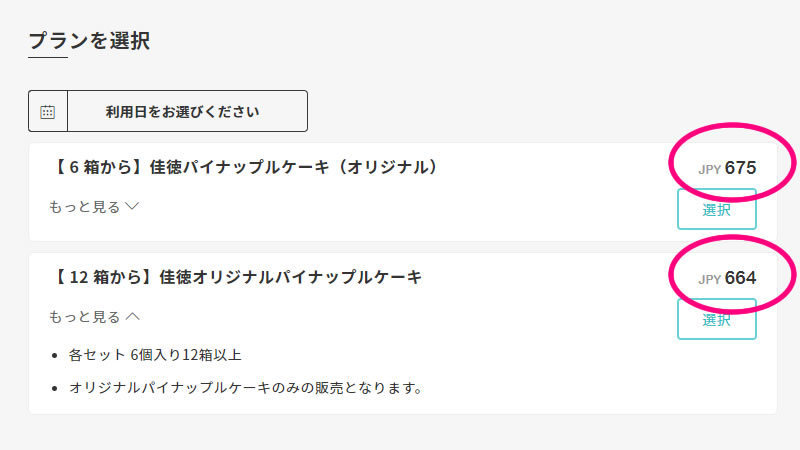Click the JPY currency label beside 664

[709, 280]
